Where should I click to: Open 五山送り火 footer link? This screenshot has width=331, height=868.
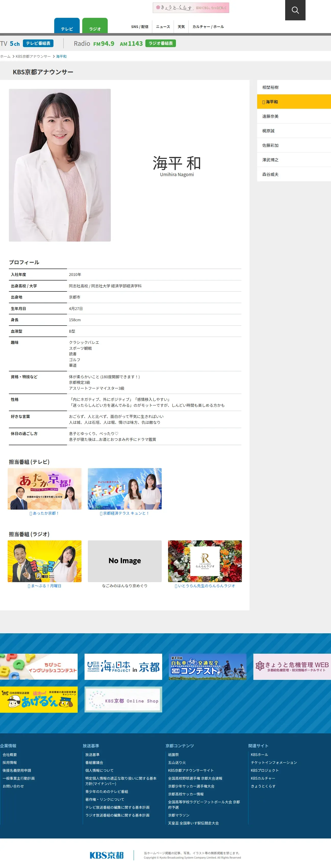(177, 763)
